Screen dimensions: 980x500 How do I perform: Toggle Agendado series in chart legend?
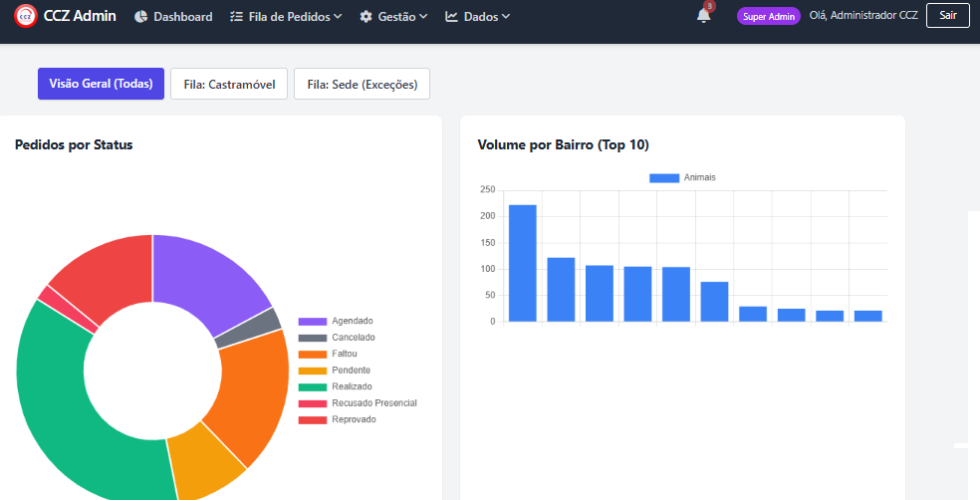336,322
